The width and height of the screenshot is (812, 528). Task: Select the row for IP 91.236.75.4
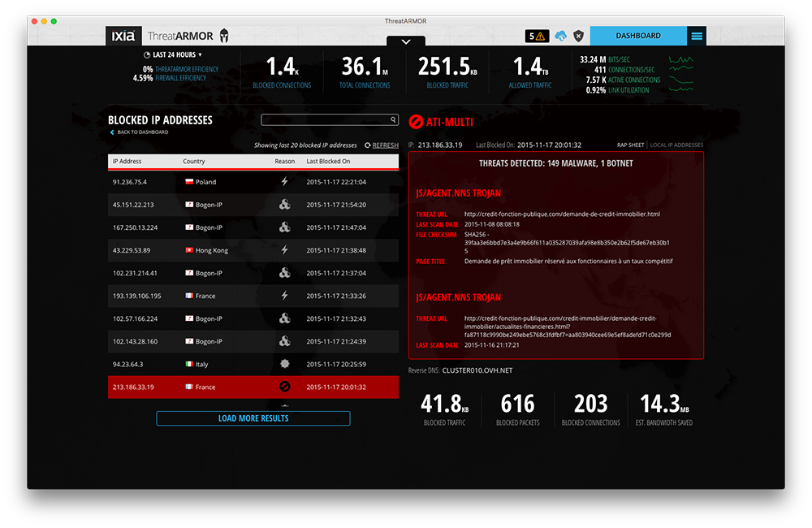click(x=253, y=182)
